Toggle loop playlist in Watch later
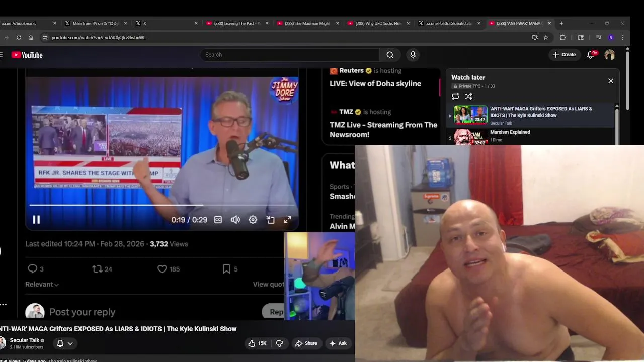The height and width of the screenshot is (362, 644). (x=455, y=96)
